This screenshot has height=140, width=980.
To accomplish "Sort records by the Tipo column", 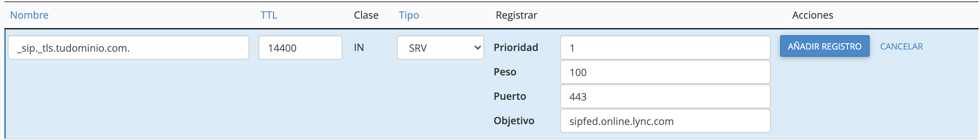I will pos(409,15).
